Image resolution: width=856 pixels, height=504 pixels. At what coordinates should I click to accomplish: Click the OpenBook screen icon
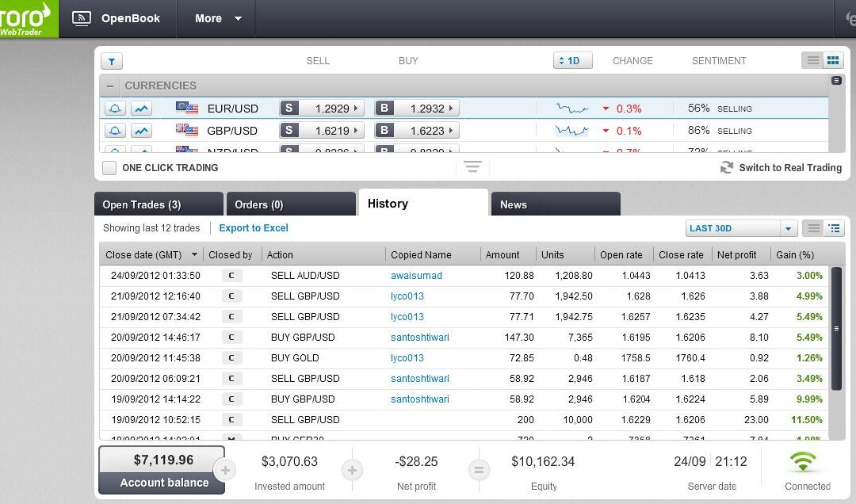pyautogui.click(x=82, y=18)
